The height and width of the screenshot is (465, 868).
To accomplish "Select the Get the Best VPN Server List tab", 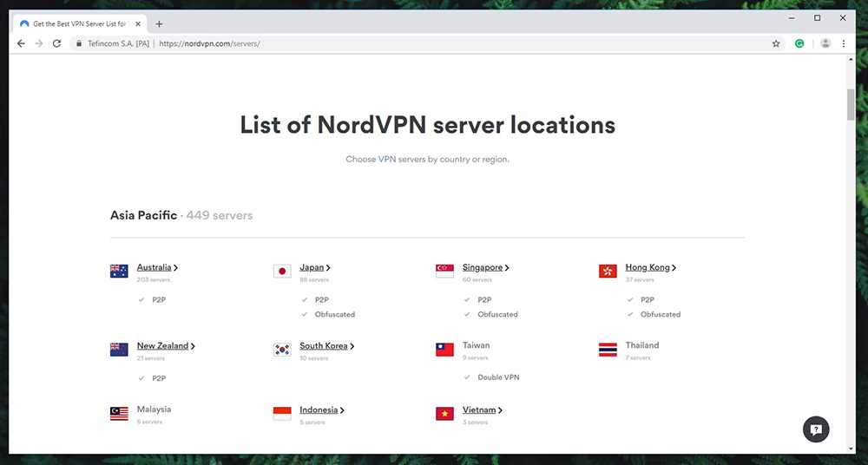I will 80,23.
